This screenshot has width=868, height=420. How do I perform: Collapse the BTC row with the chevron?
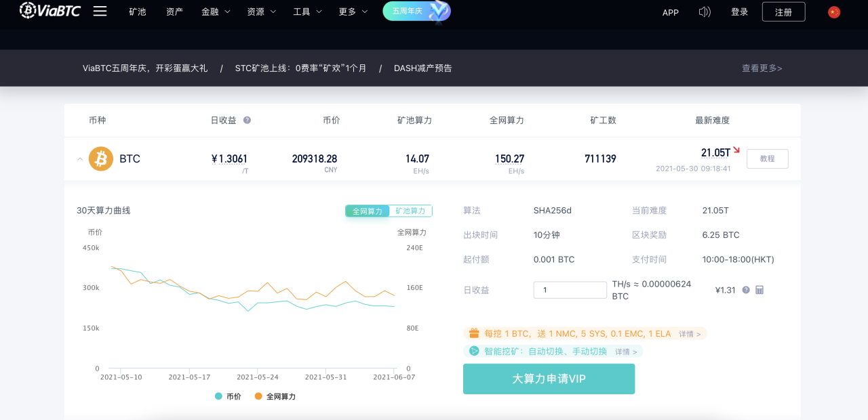pos(79,159)
